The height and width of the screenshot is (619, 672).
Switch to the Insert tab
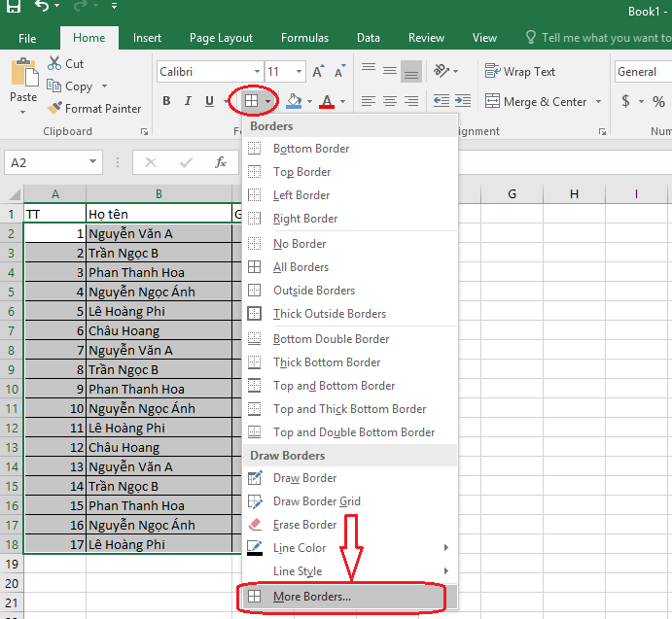click(x=147, y=38)
